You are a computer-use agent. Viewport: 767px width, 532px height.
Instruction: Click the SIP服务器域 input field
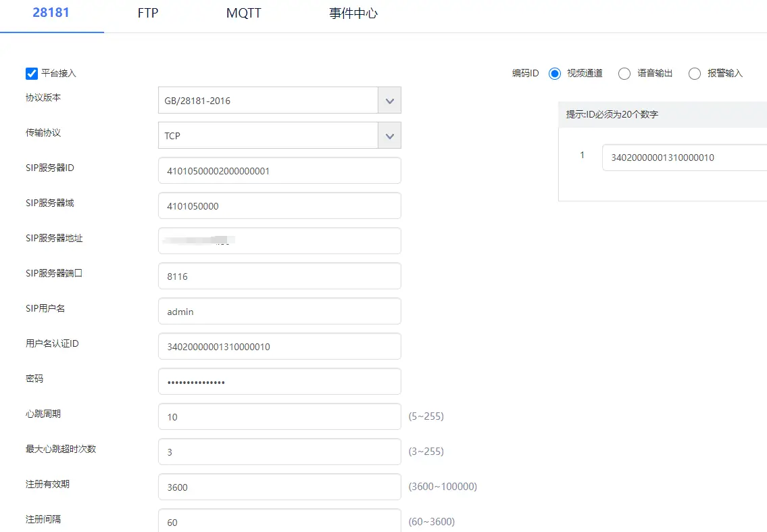click(280, 206)
